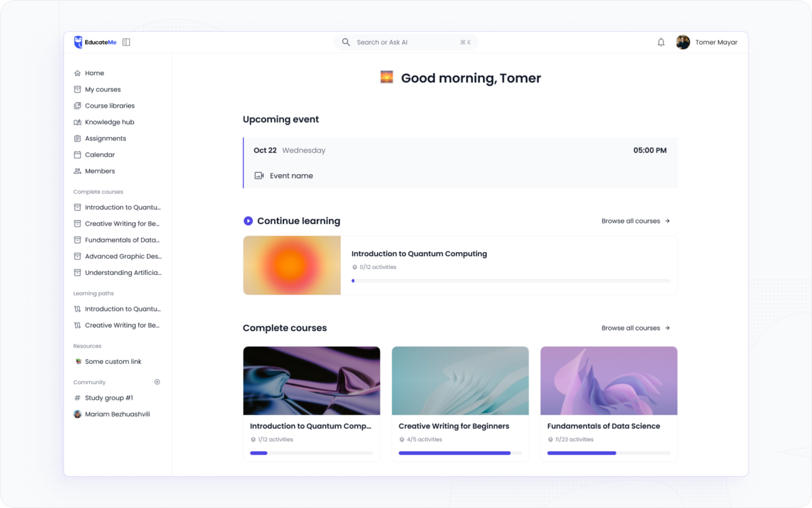Go to My courses in sidebar
812x508 pixels.
pos(102,89)
